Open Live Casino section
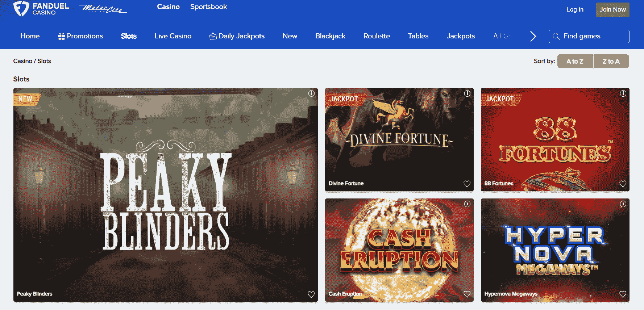The image size is (644, 310). [x=173, y=36]
